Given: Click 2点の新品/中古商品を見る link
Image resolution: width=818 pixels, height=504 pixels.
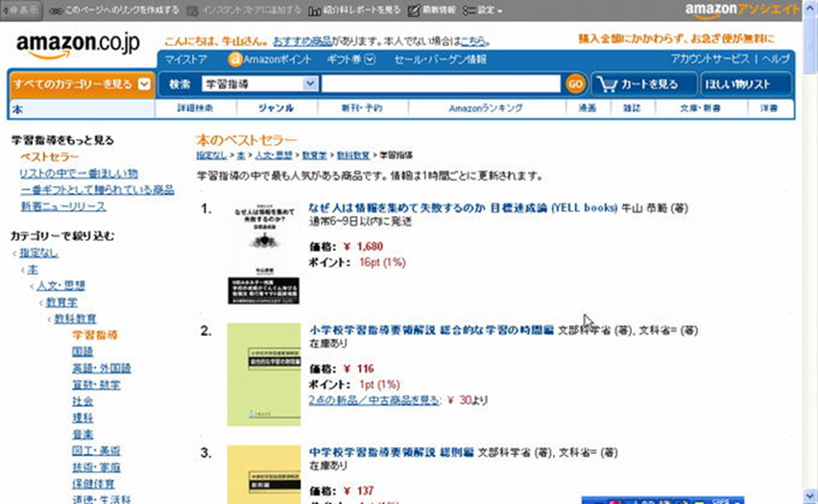Looking at the screenshot, I should coord(374,400).
